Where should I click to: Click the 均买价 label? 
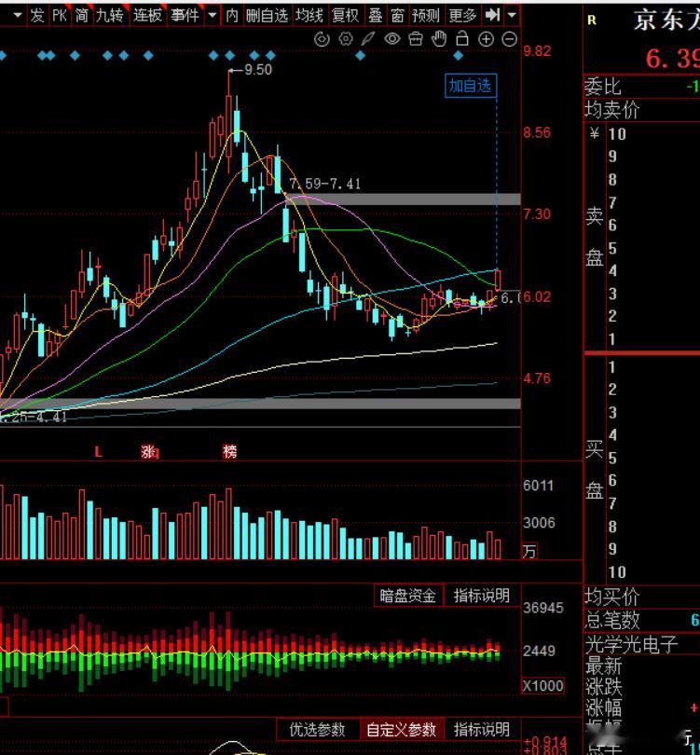[x=611, y=597]
